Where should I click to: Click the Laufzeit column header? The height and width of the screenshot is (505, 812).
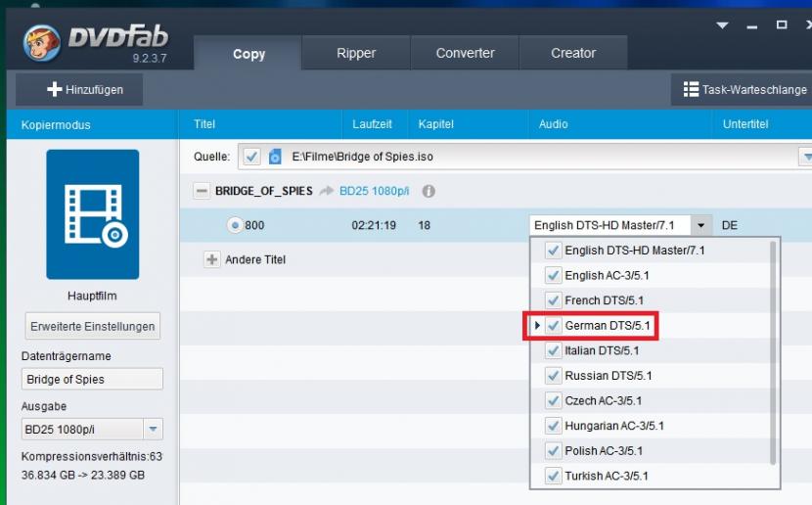coord(372,124)
